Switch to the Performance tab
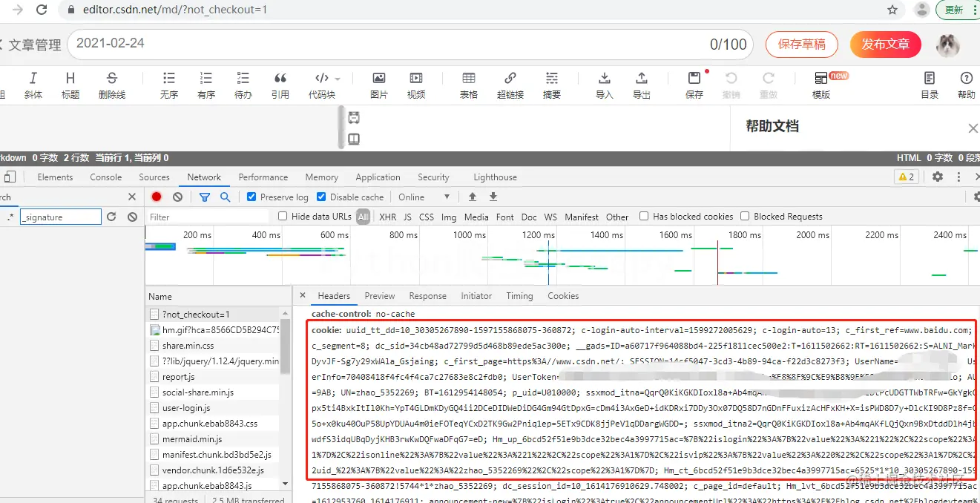This screenshot has height=503, width=980. pyautogui.click(x=263, y=177)
